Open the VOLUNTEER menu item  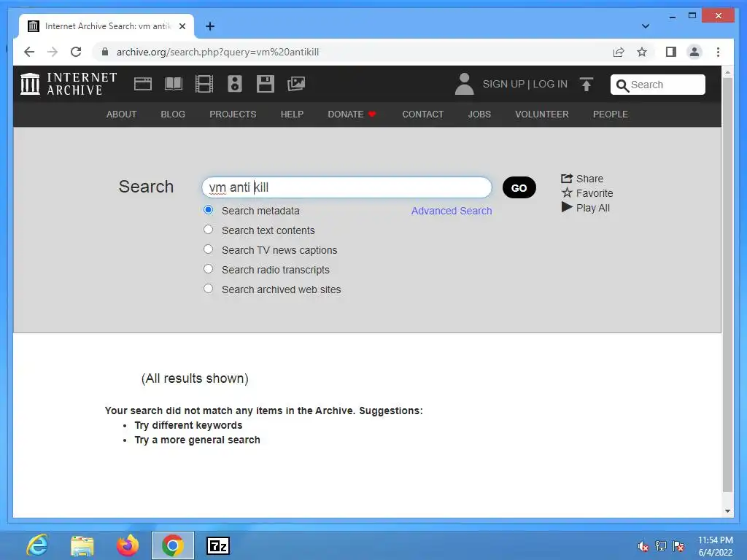[542, 114]
